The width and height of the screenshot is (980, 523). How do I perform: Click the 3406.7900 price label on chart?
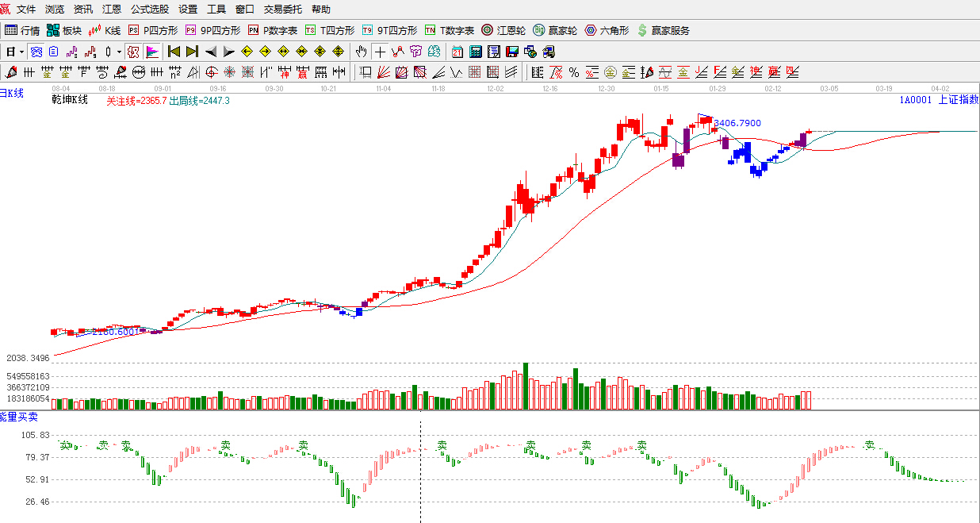[x=737, y=123]
